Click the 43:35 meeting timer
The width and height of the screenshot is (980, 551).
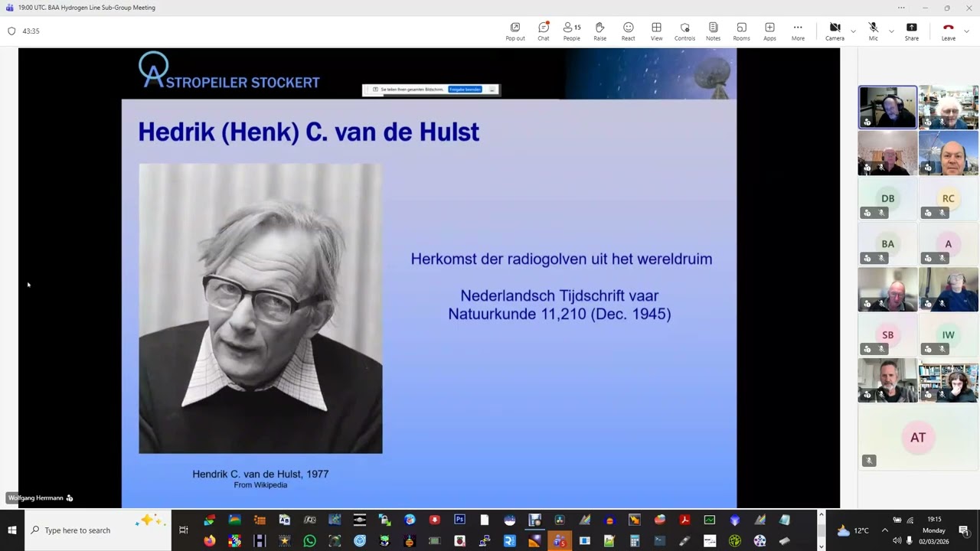pos(31,31)
